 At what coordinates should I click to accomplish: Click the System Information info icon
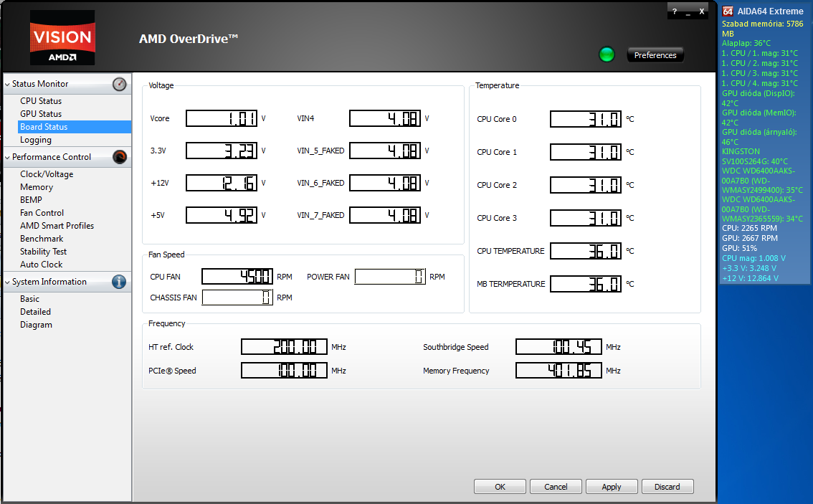(119, 282)
